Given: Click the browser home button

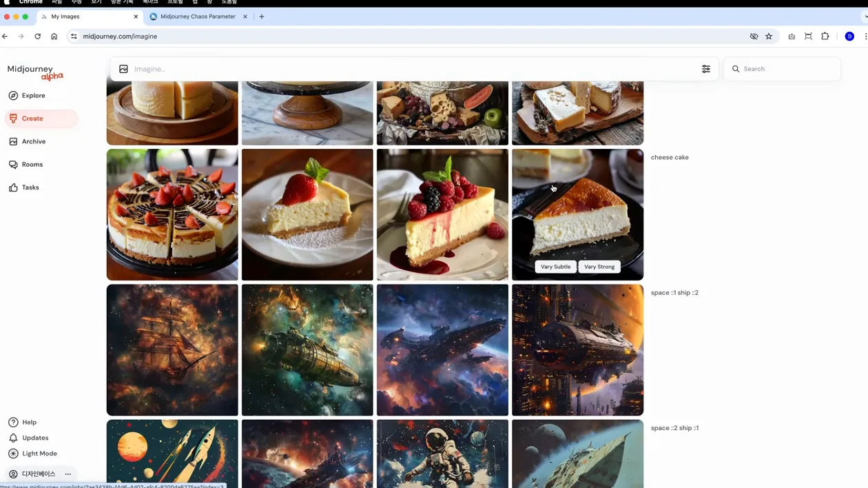Looking at the screenshot, I should (x=54, y=37).
